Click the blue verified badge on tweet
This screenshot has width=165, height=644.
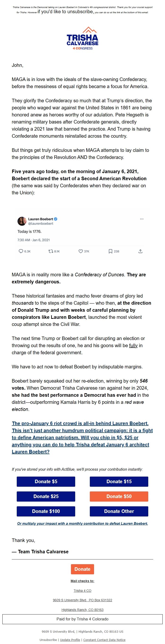coord(56,219)
